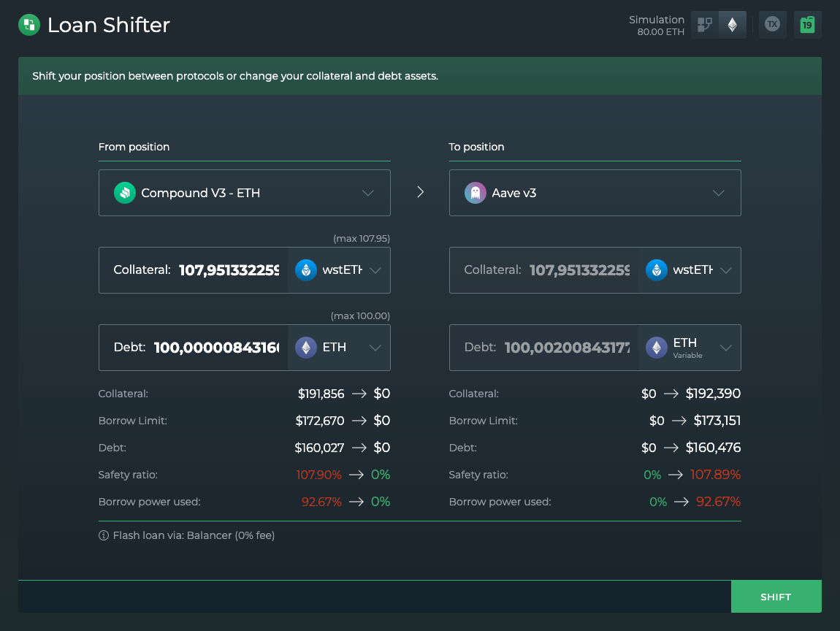Click the info icon beside Flash loan via Balancer
Viewport: 840px width, 631px height.
[104, 535]
